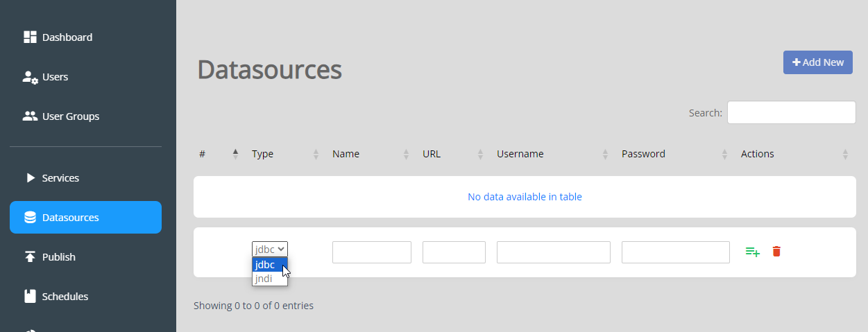Click the User Groups people icon
This screenshot has width=868, height=332.
[x=30, y=116]
